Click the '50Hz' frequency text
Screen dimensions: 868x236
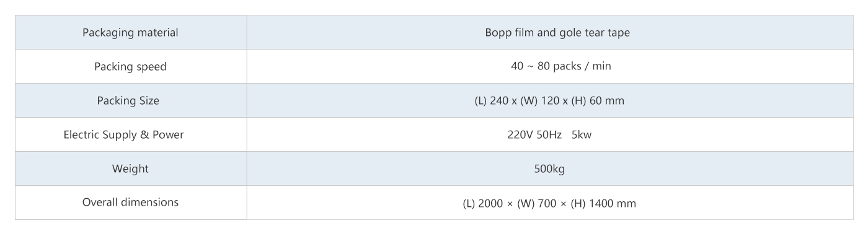(549, 134)
